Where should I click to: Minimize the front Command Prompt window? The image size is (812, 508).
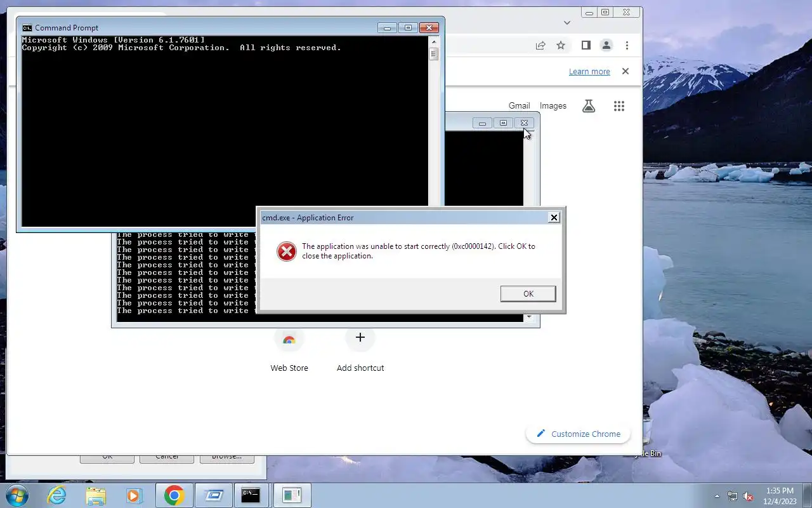[387, 28]
